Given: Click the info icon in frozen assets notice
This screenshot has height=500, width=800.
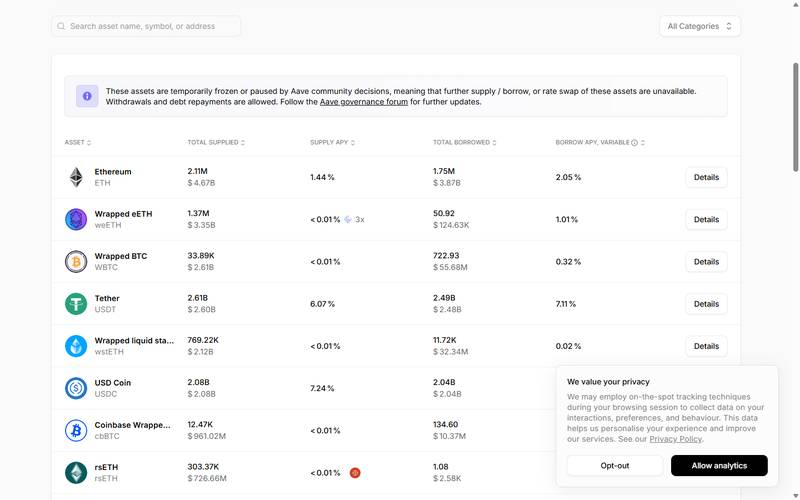Looking at the screenshot, I should pos(87,96).
